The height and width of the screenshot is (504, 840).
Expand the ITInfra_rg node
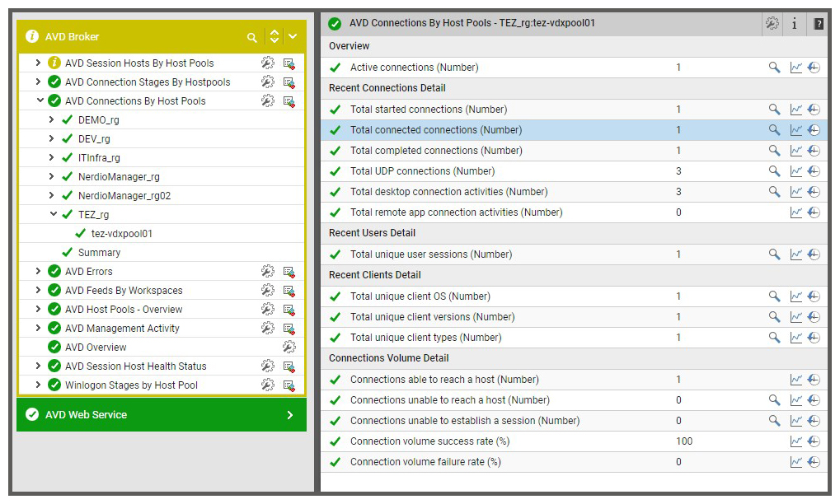pos(51,157)
